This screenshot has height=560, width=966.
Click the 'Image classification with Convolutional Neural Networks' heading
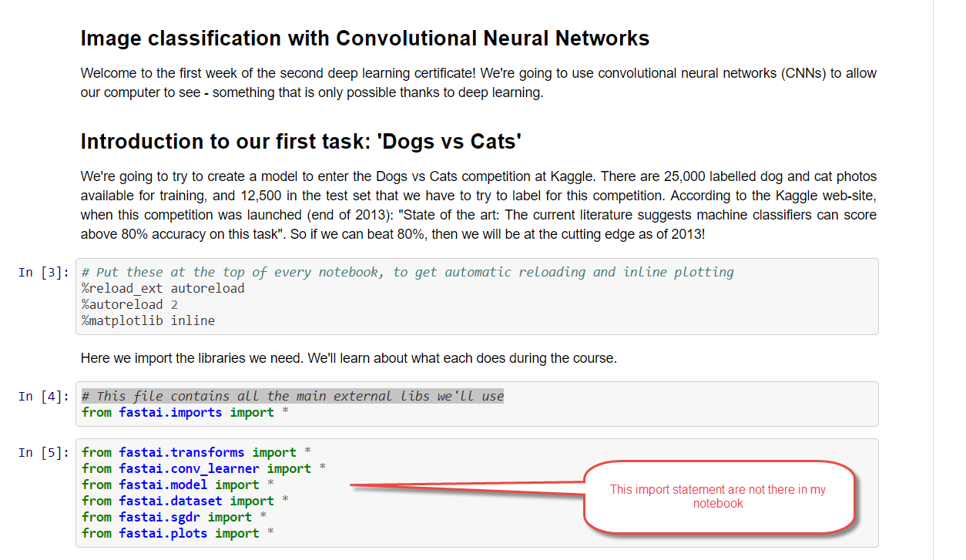364,39
